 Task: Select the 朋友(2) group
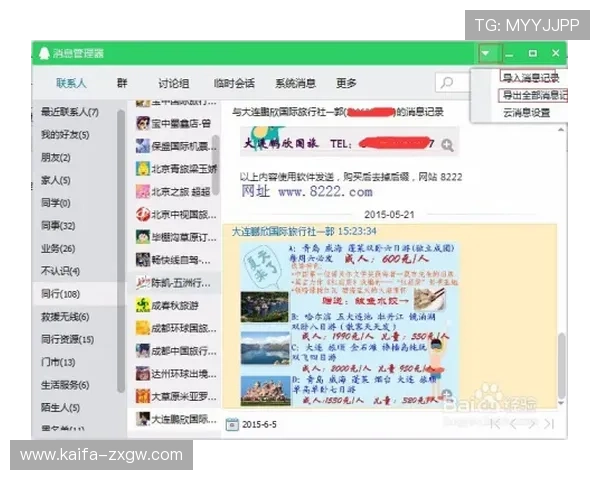[56, 157]
